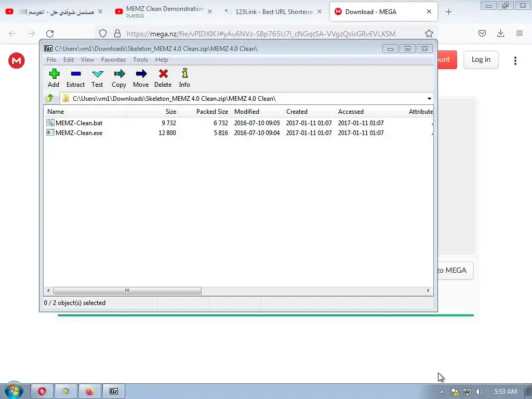Open the Edit menu in 7-Zip
Screen dimensions: 532x399
tap(69, 60)
